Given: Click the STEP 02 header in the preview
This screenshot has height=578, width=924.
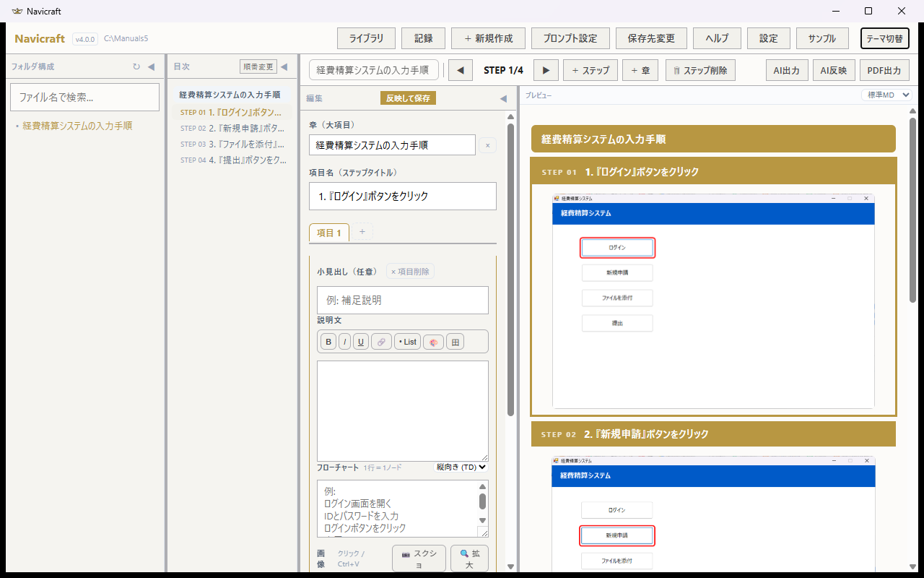Looking at the screenshot, I should pos(713,434).
